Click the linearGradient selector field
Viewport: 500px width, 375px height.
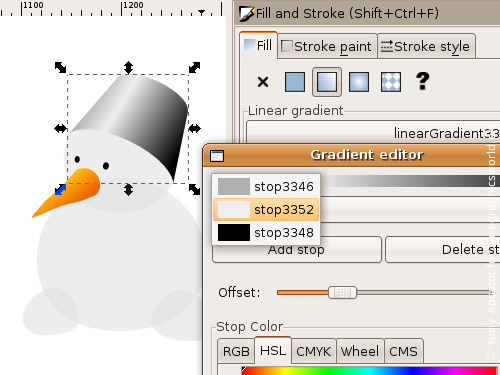373,133
